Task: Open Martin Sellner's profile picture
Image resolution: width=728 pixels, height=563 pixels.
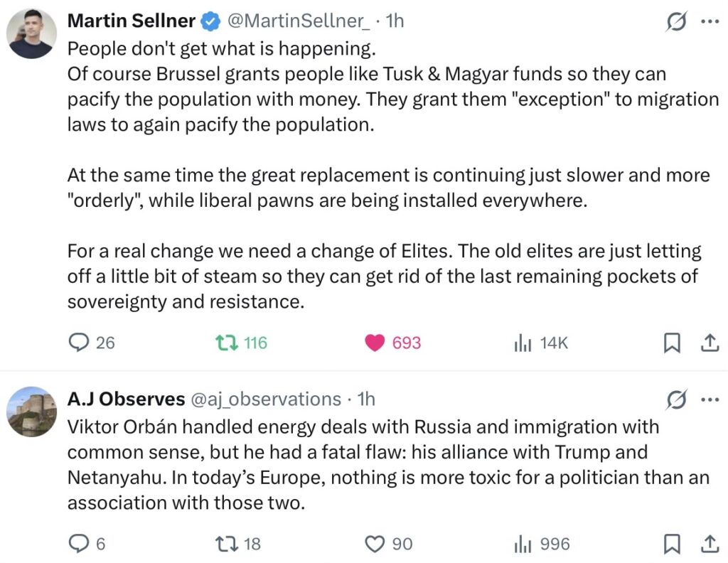Action: (x=32, y=33)
